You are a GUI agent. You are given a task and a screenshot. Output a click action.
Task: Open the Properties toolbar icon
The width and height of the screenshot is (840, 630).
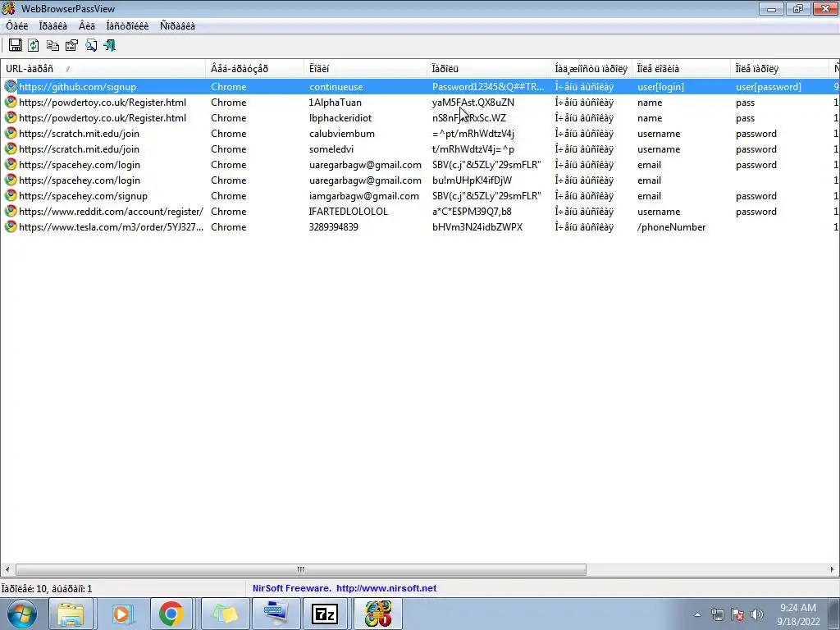tap(71, 46)
